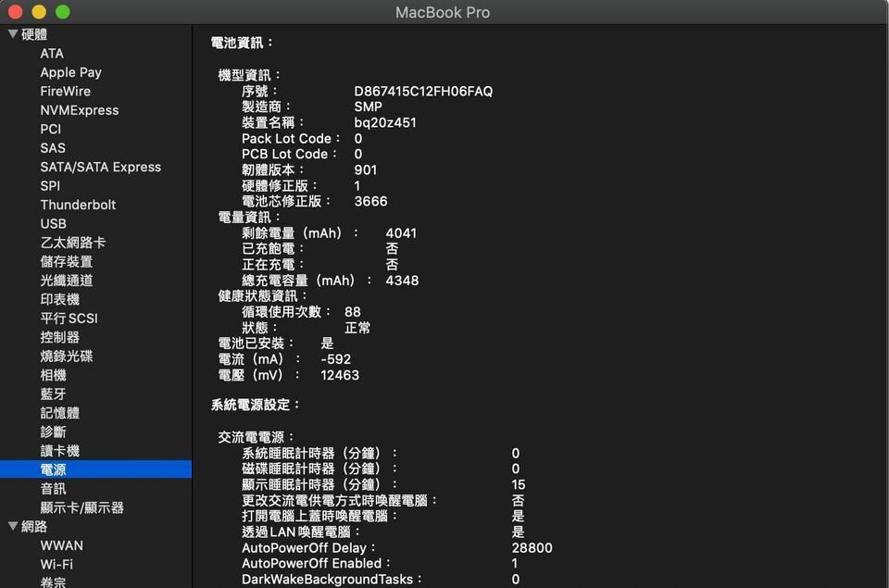Open the 相機 camera entry

point(54,375)
